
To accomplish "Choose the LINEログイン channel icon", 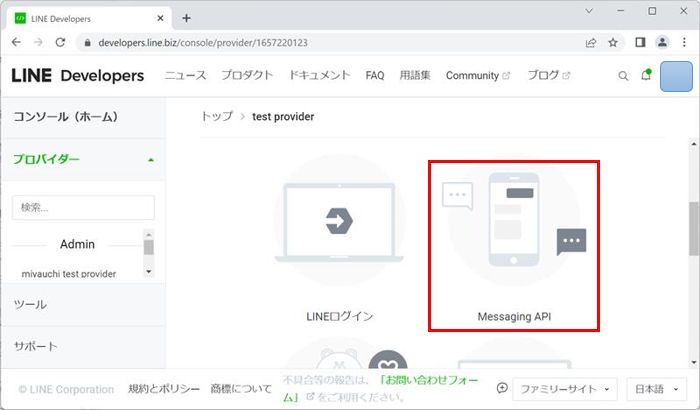I will coord(339,221).
